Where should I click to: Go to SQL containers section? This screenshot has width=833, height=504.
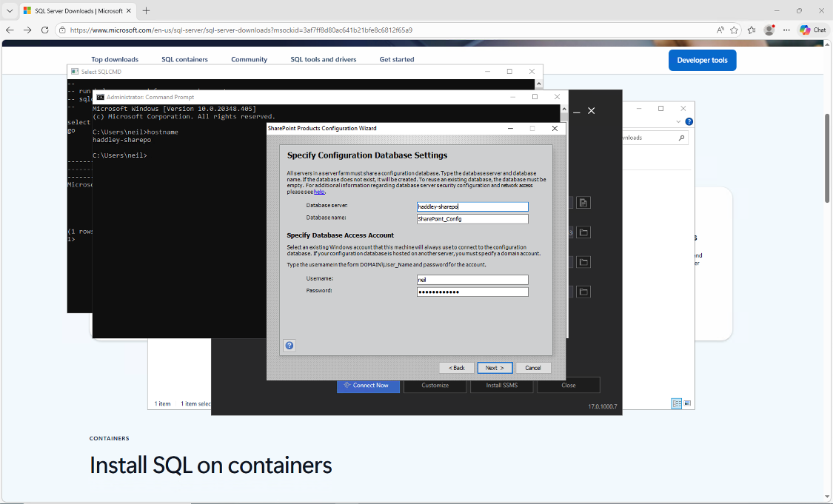pyautogui.click(x=184, y=59)
